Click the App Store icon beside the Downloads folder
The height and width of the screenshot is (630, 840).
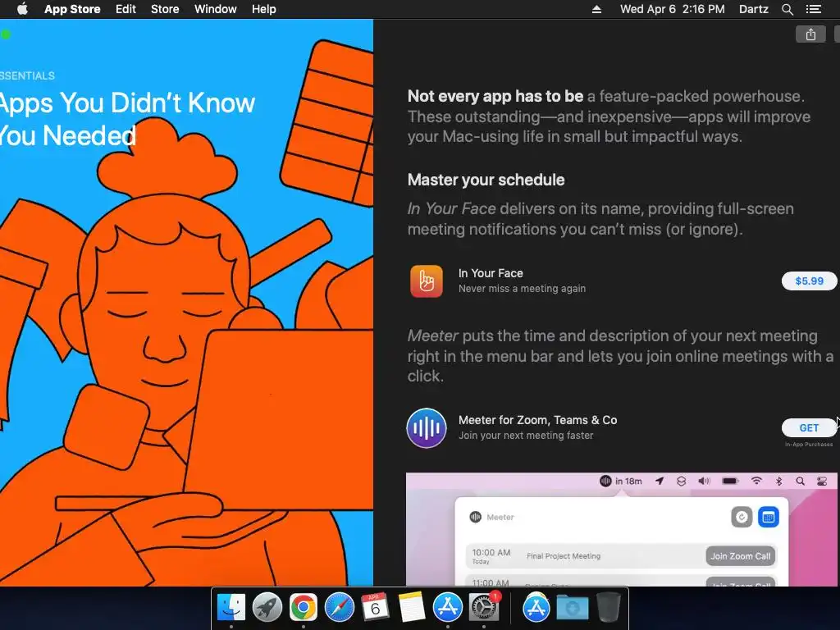point(536,608)
